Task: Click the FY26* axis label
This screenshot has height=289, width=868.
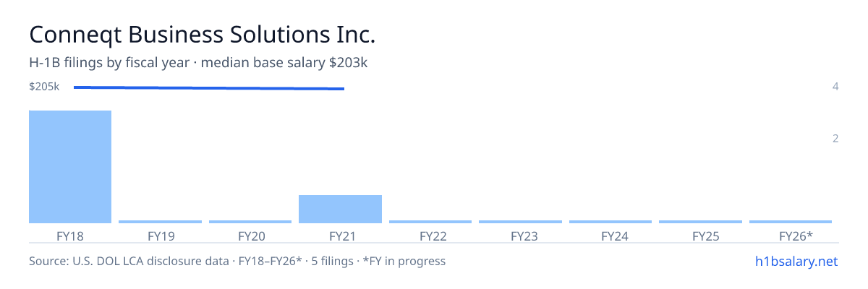Action: point(796,236)
